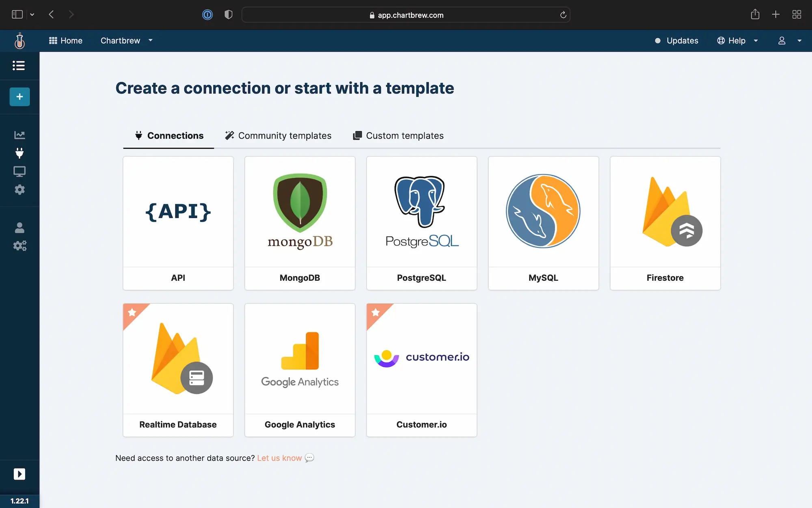Open the Chartbrew team dropdown
The height and width of the screenshot is (508, 812).
(x=126, y=41)
